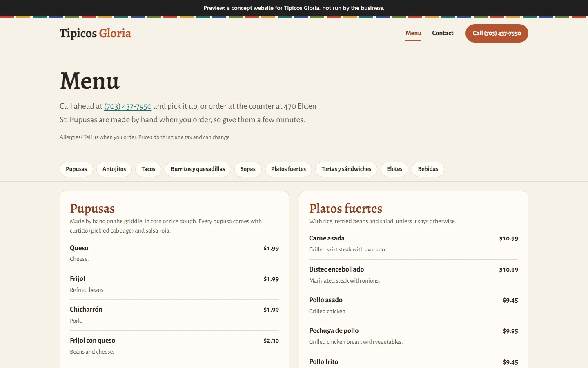This screenshot has height=368, width=588.
Task: Jump to the Antojitos category chip
Action: pyautogui.click(x=114, y=169)
